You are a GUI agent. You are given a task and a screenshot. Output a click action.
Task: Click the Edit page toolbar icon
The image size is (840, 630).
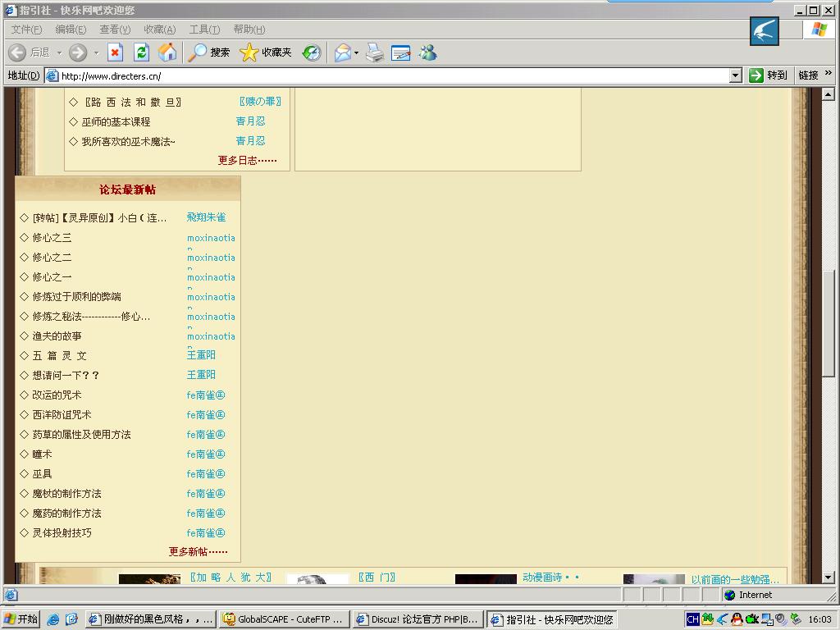[400, 52]
